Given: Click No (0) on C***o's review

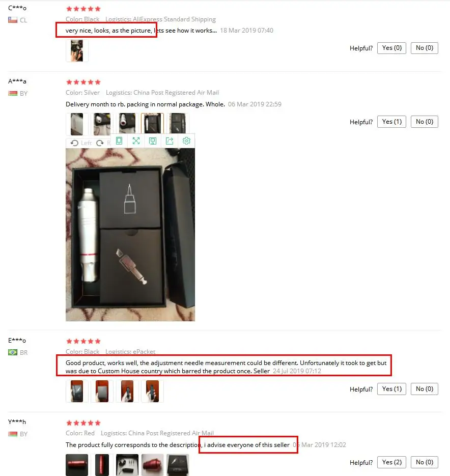Looking at the screenshot, I should tap(424, 48).
